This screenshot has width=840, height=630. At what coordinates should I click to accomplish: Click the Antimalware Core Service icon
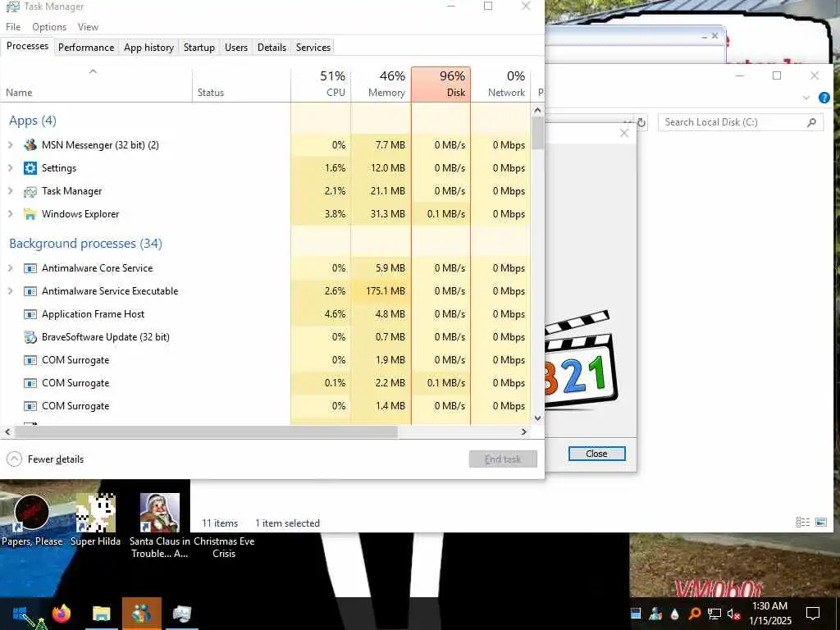30,268
